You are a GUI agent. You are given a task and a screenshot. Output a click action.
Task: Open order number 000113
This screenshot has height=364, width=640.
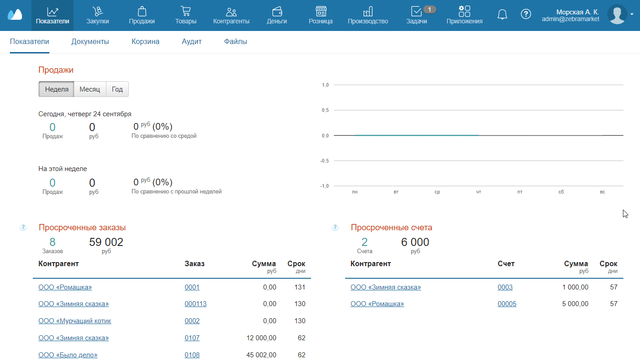pos(196,304)
